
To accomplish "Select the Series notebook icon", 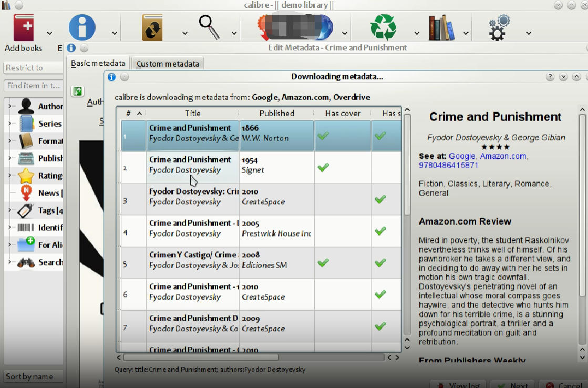I will pos(26,124).
